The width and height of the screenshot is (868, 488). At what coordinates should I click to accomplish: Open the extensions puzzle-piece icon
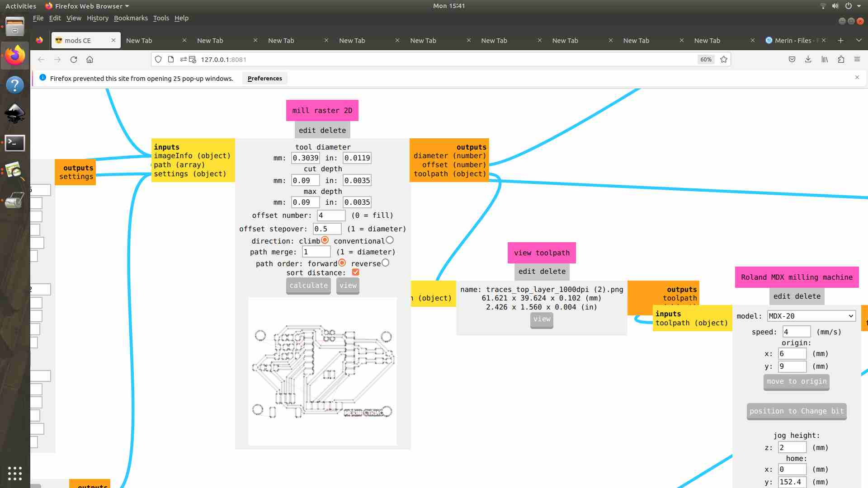841,59
